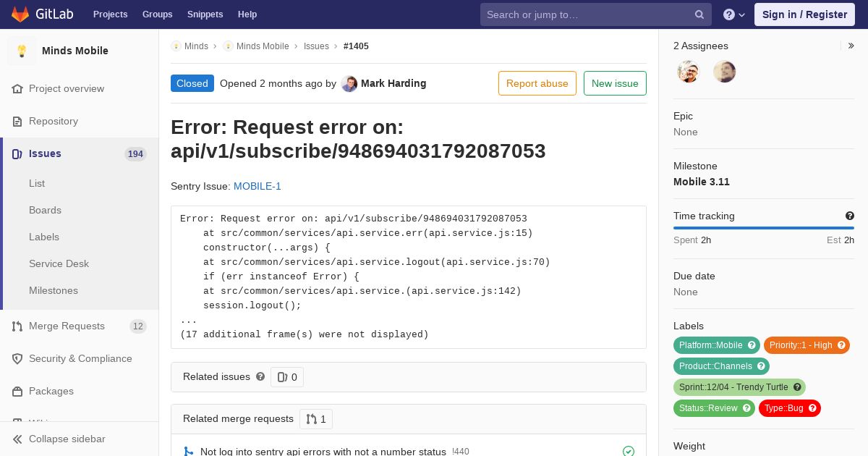Click the Collapse sidebar double-chevron icon
868x456 pixels.
click(x=17, y=439)
